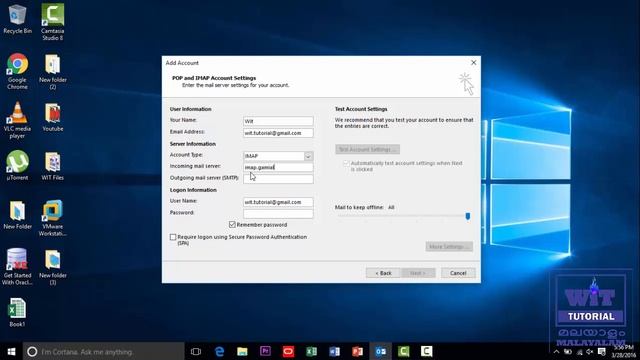Click the Incoming mail server field
Screen dimensions: 640x360
tap(278, 167)
